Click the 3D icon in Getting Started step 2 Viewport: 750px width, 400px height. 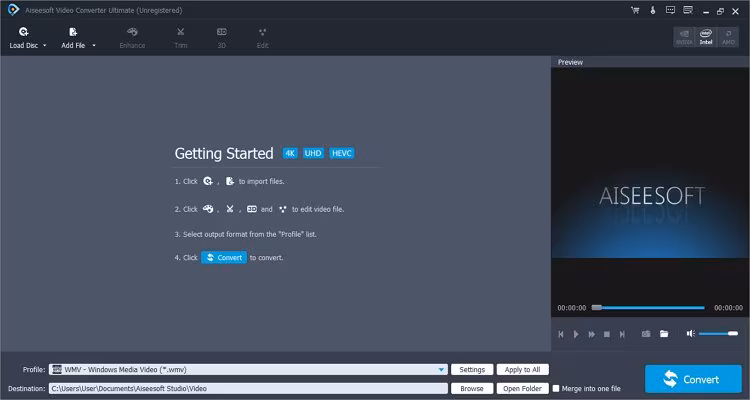(252, 209)
